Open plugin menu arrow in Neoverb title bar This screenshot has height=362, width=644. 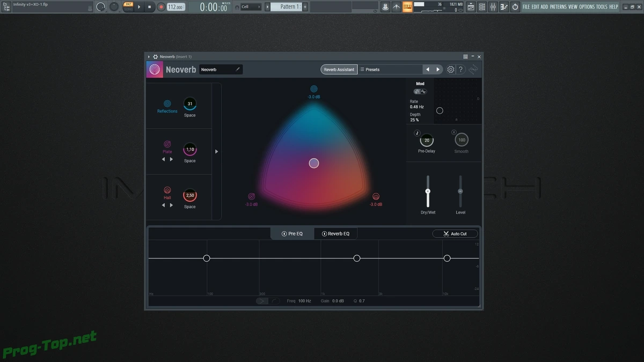coord(149,56)
